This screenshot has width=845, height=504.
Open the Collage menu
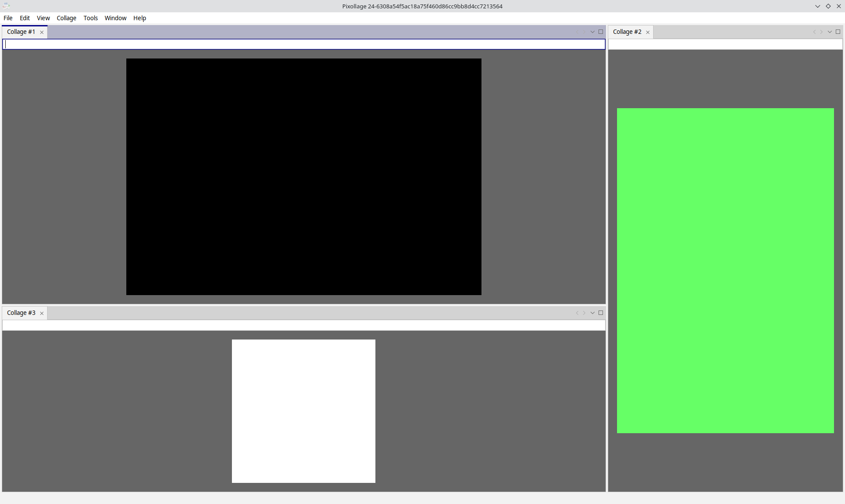[x=66, y=18]
